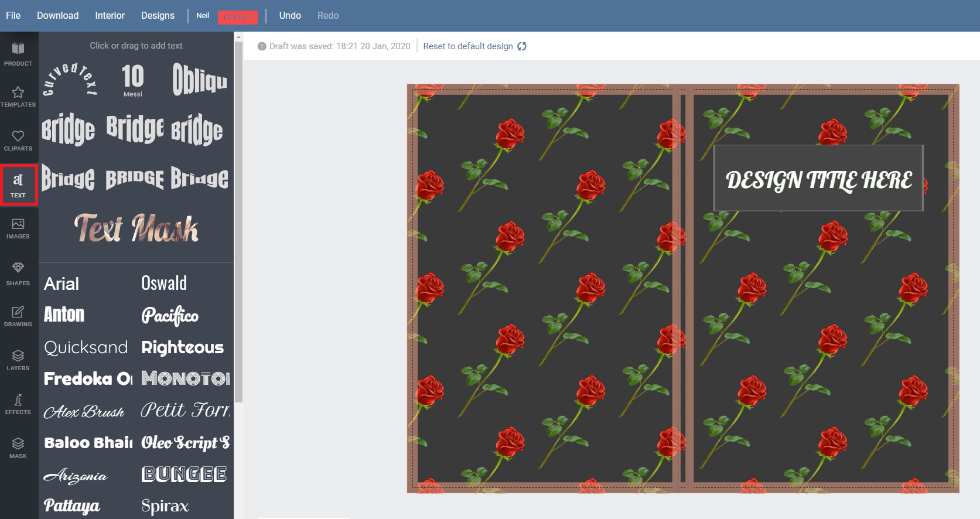Click the draft saved info icon
Image resolution: width=980 pixels, height=519 pixels.
pyautogui.click(x=262, y=46)
